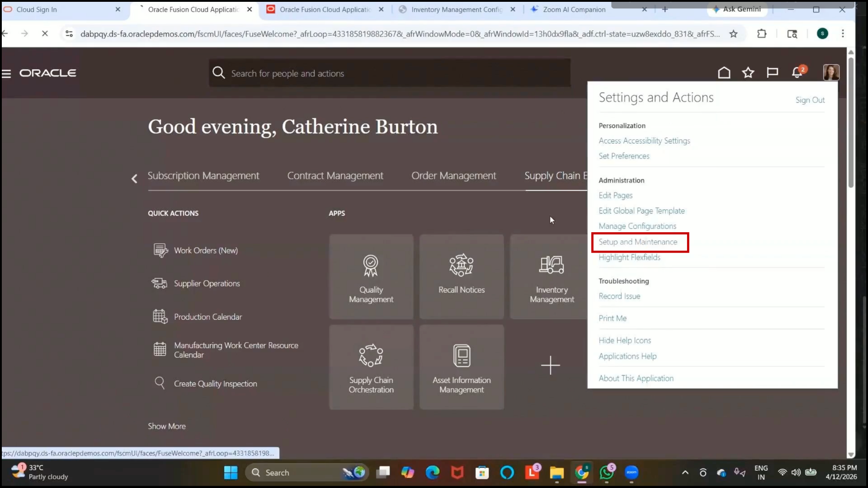Click the Record Issue link

[619, 296]
